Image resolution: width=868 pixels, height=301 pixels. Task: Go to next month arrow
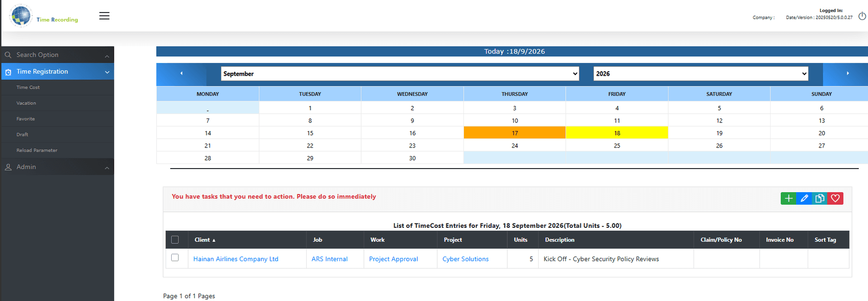point(847,74)
